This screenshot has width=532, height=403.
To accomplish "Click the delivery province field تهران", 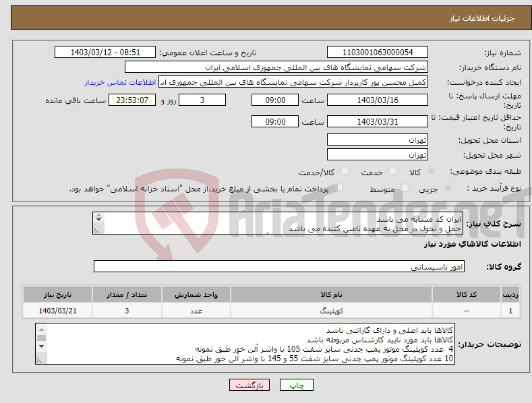I will tap(378, 139).
